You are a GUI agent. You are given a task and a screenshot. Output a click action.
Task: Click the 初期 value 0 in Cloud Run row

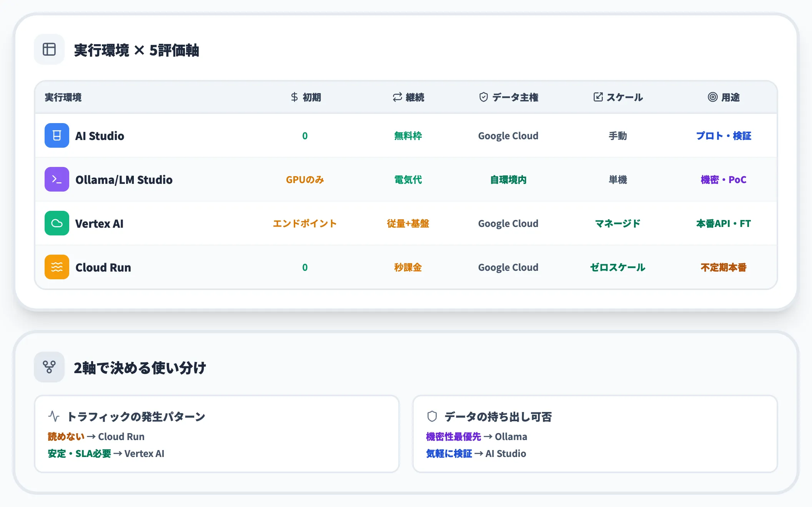pos(305,267)
